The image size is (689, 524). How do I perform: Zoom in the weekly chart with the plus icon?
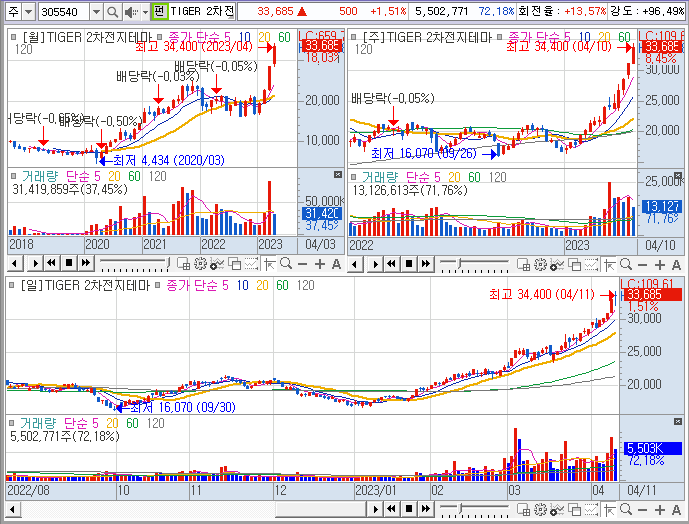660,264
